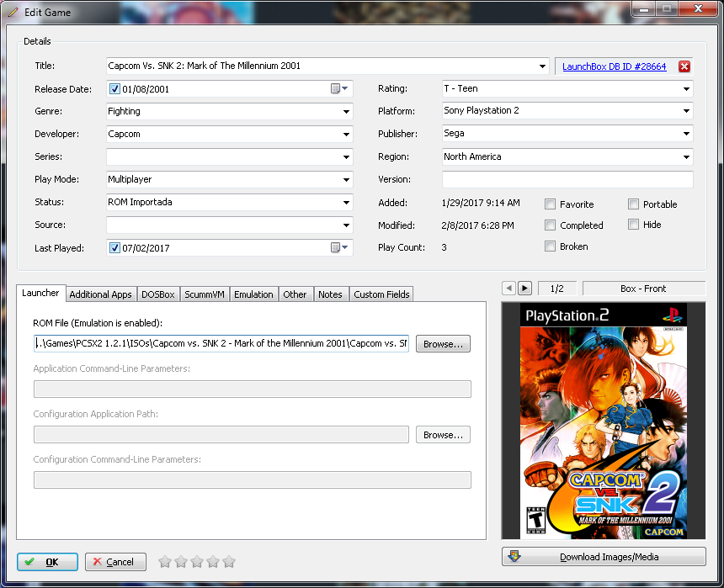Enable the Portable checkbox
724x588 pixels.
coord(633,204)
